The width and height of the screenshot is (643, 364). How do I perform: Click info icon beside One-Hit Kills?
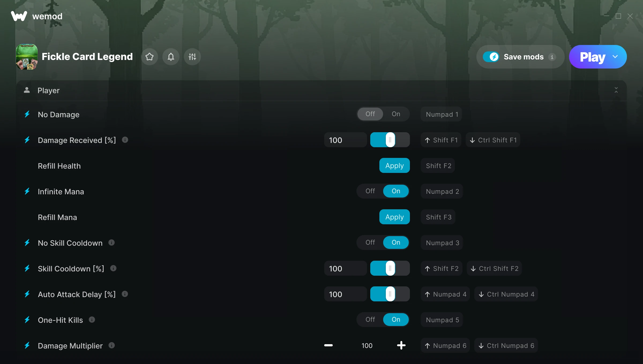click(92, 320)
